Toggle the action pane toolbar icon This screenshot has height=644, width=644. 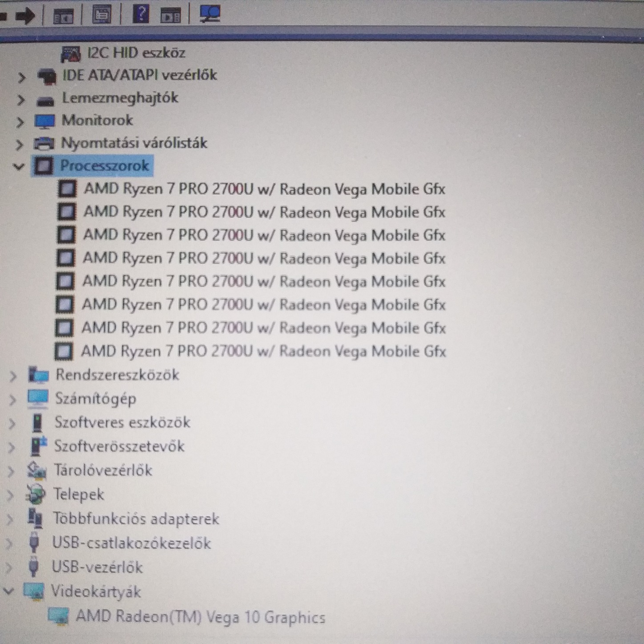point(170,16)
